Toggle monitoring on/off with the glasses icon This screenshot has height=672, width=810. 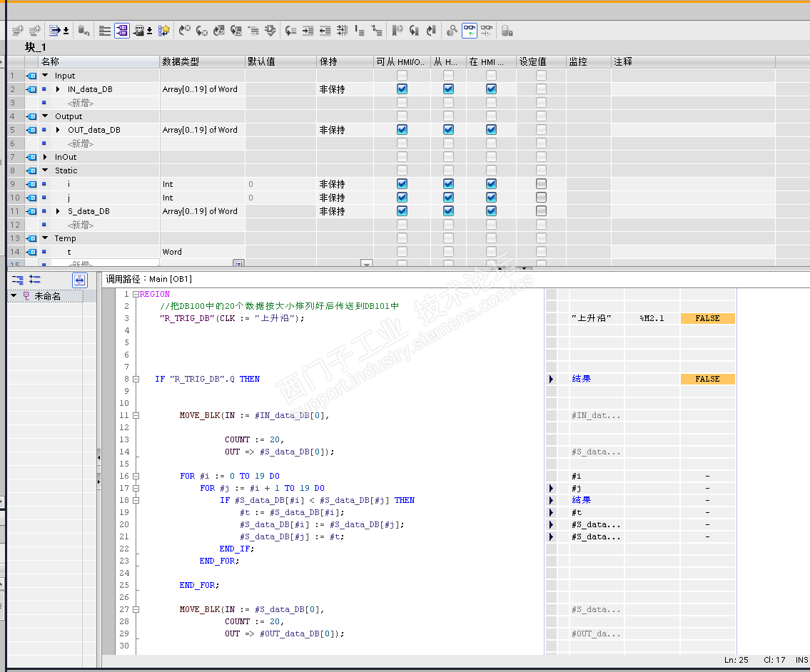(470, 31)
